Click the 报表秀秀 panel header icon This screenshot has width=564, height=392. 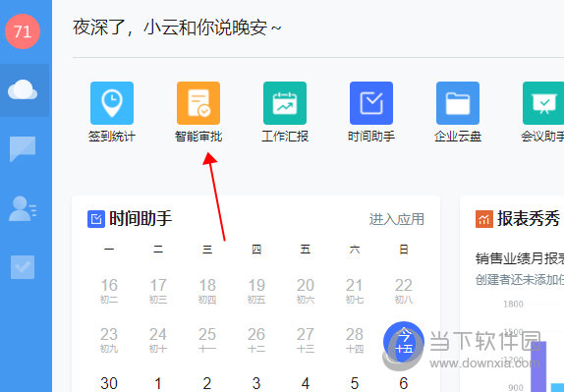pyautogui.click(x=484, y=219)
